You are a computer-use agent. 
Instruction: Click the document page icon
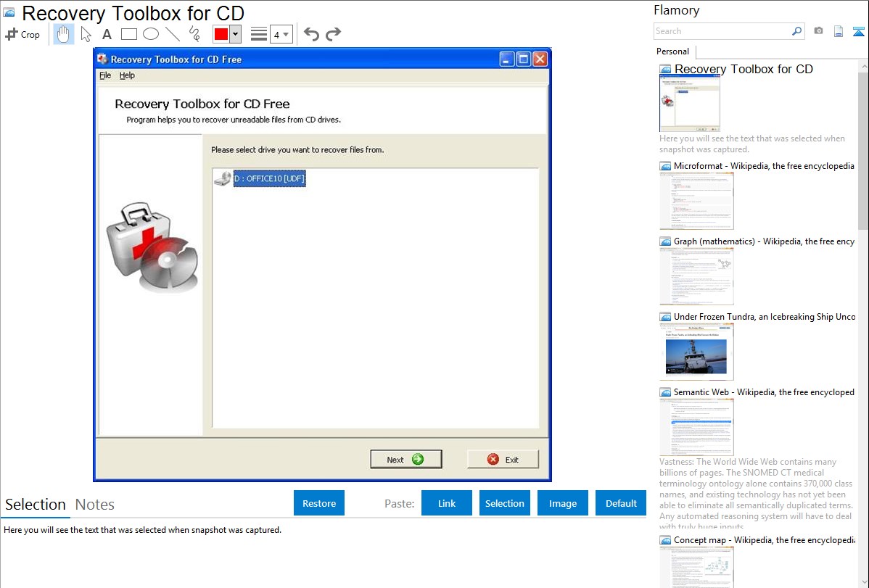click(x=838, y=31)
